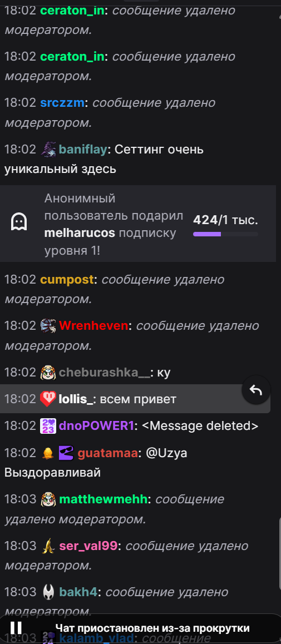Click the 424/1 тыс. gift goal progress bar
Screen dimensions: 281x644
click(225, 234)
